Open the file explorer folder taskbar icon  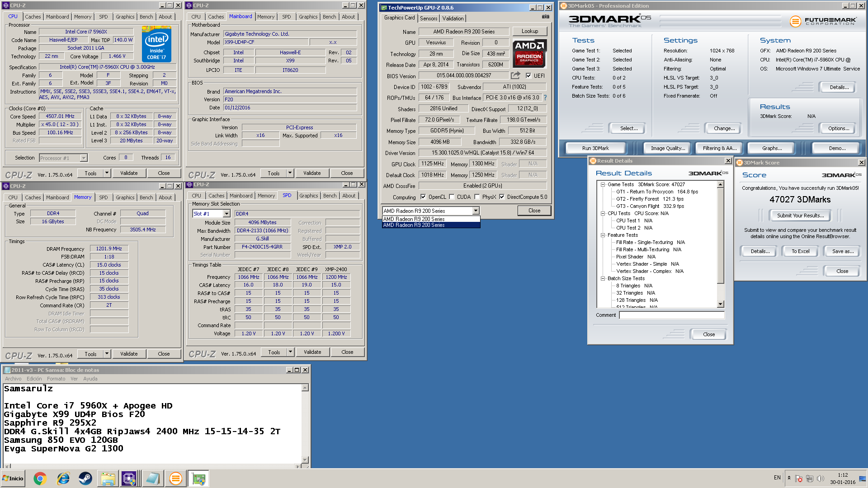tap(108, 479)
